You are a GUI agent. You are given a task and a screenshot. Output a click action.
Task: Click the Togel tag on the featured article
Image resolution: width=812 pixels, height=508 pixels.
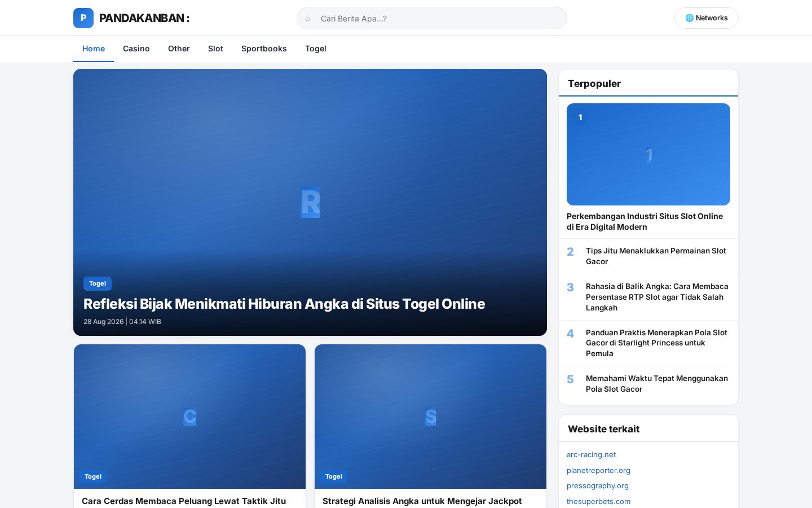tap(98, 283)
